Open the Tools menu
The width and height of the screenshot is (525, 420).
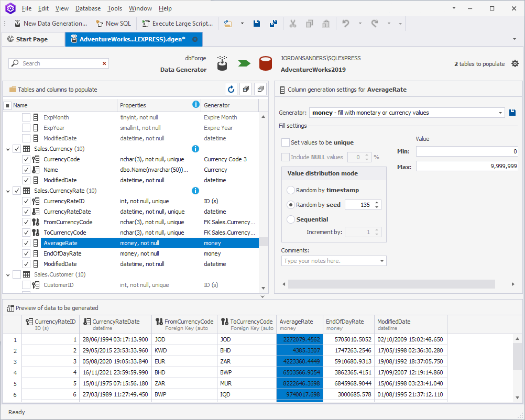tap(115, 8)
